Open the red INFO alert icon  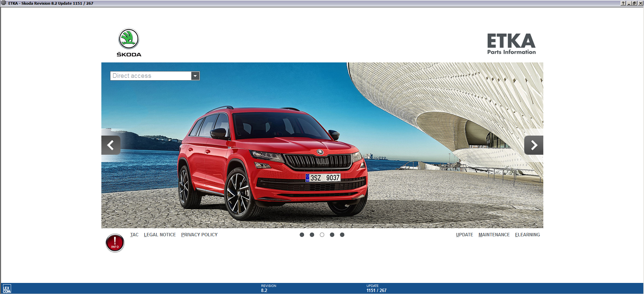pyautogui.click(x=115, y=243)
